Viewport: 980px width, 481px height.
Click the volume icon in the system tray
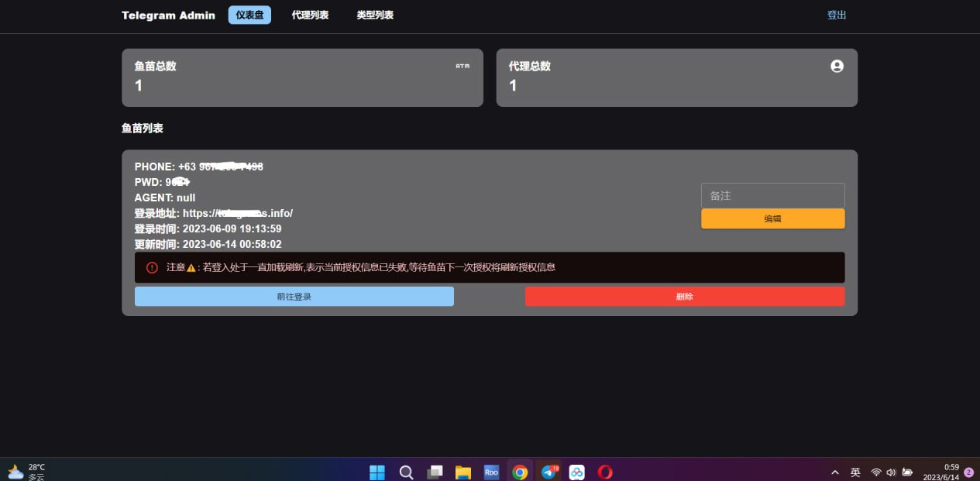click(891, 472)
